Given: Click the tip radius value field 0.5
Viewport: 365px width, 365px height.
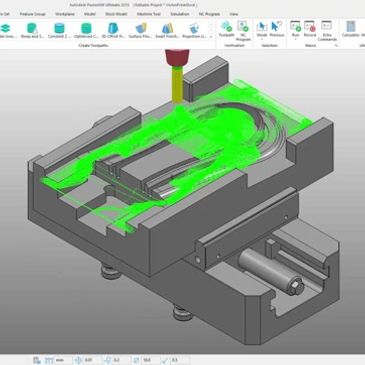Looking at the screenshot, I should pyautogui.click(x=179, y=360).
